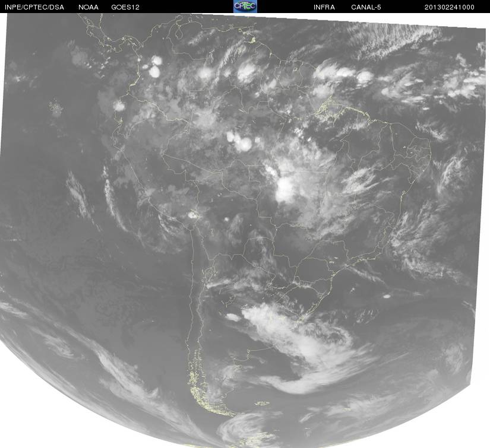This screenshot has height=448, width=490.
Task: Click the NOAA label in the header
Action: click(x=88, y=7)
